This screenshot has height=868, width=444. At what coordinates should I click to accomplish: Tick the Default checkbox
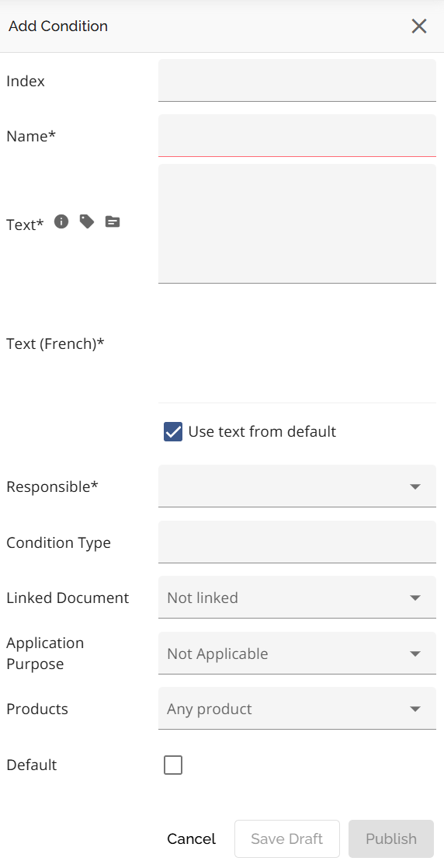(173, 765)
